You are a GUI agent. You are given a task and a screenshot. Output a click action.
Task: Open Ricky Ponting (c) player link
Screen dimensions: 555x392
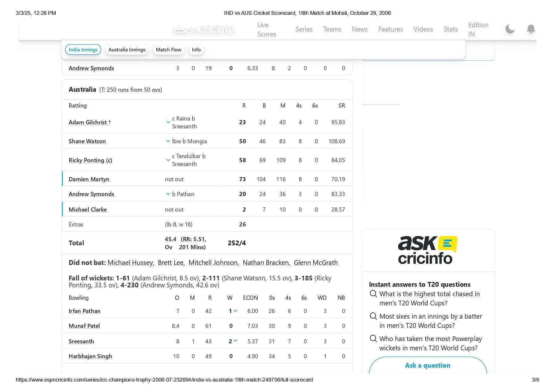(90, 160)
